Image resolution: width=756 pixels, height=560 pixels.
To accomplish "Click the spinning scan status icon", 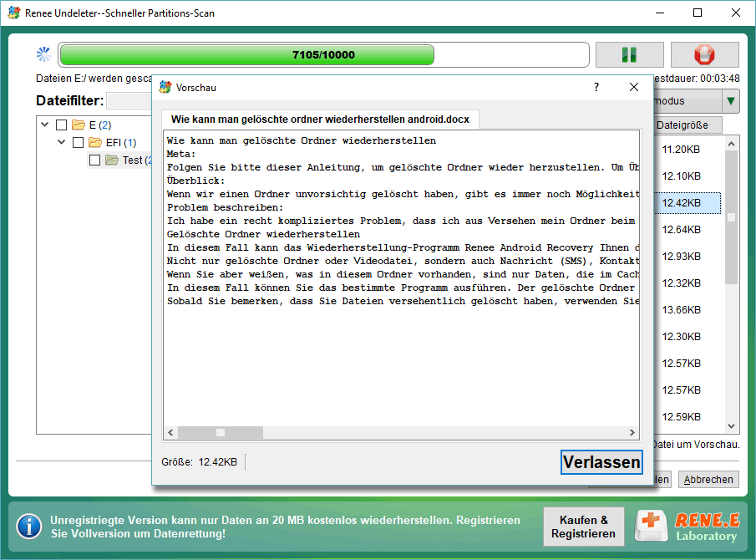I will (44, 54).
